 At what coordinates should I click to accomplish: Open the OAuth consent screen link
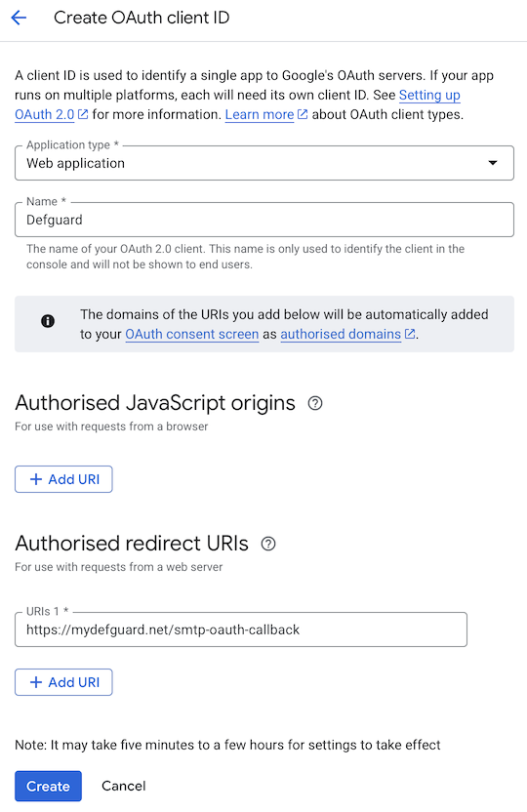(x=192, y=335)
